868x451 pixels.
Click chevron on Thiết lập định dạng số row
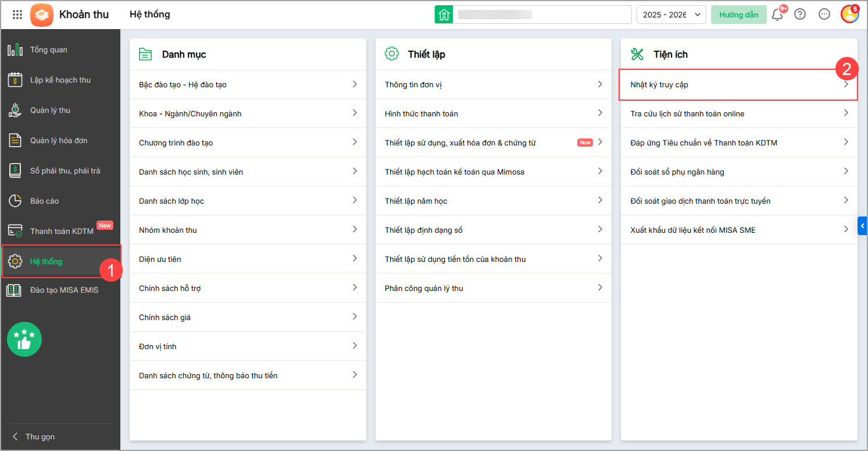600,229
